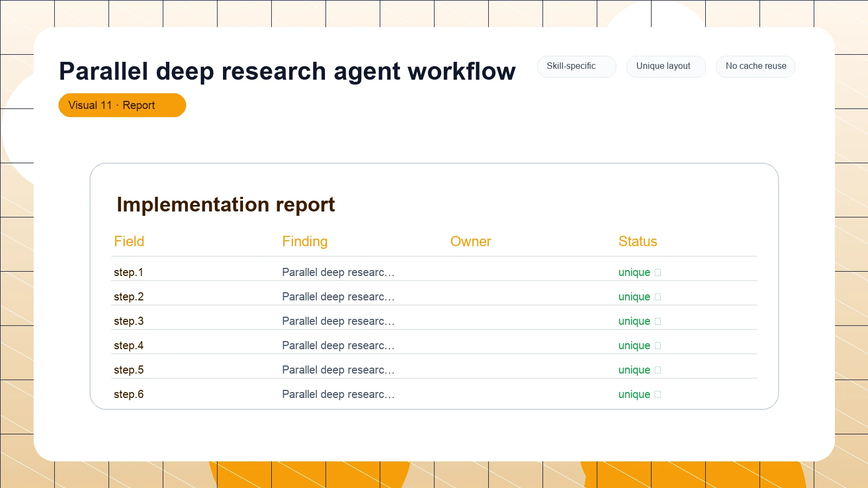Viewport: 868px width, 488px height.
Task: Click the Implementation report heading
Action: 226,205
